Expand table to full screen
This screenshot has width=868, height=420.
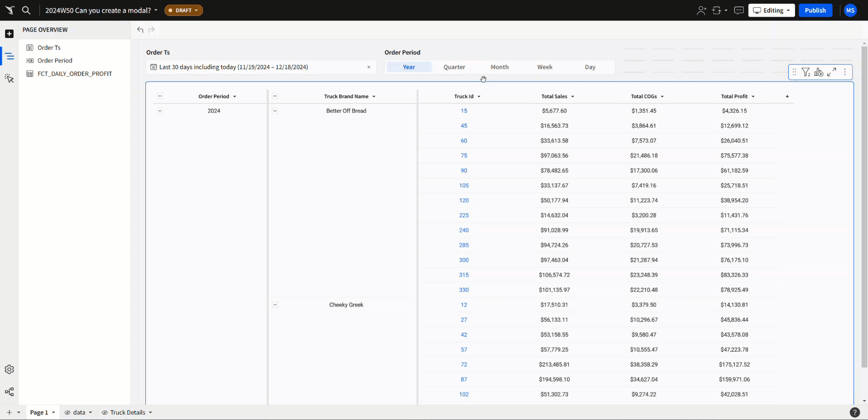click(831, 72)
